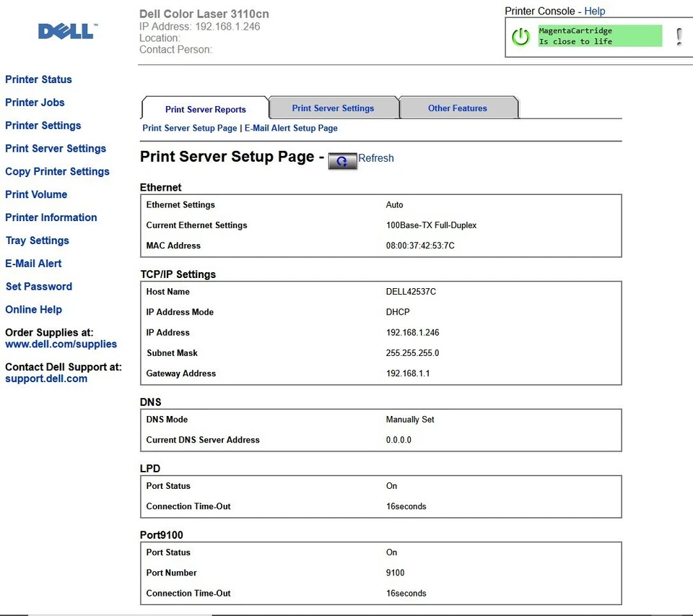
Task: Click the Dell logo
Action: (x=64, y=31)
